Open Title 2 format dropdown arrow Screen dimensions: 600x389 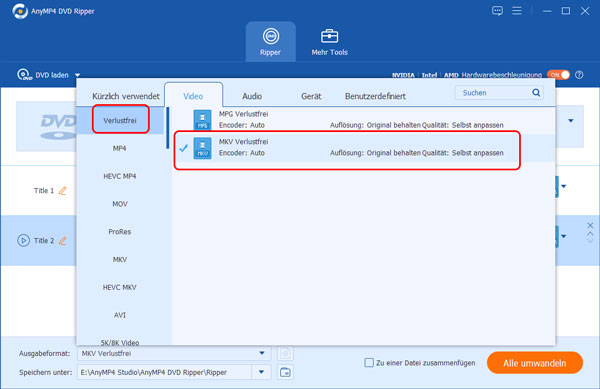pyautogui.click(x=564, y=236)
